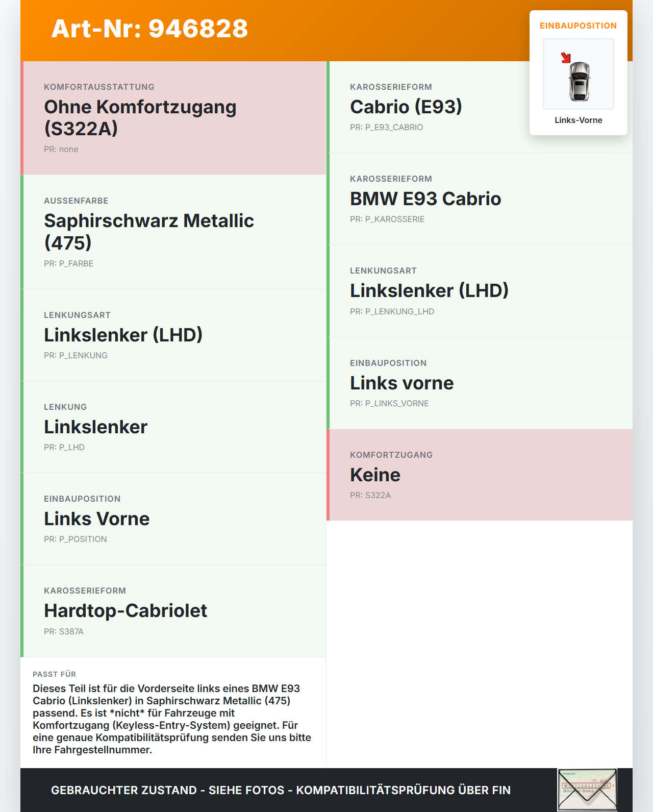Click the PR: P_FARBE code text
The height and width of the screenshot is (812, 653).
pos(68,264)
